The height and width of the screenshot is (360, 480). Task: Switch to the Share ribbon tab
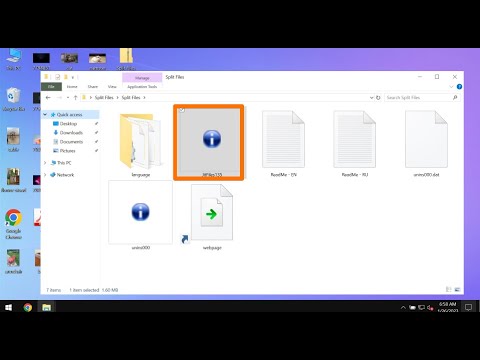93,87
